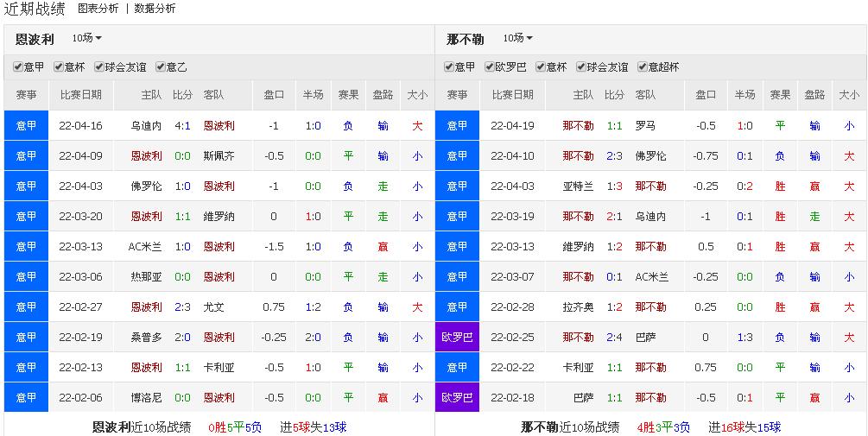868x436 pixels.
Task: Click date 22-03-07 in 那不勒 table
Action: pos(513,276)
